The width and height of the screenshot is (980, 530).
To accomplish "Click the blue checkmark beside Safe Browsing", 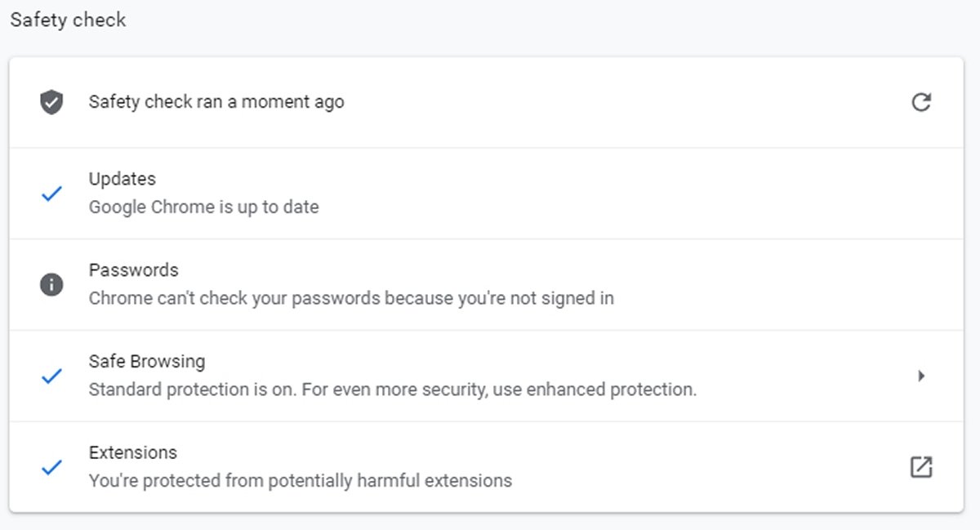I will point(51,376).
